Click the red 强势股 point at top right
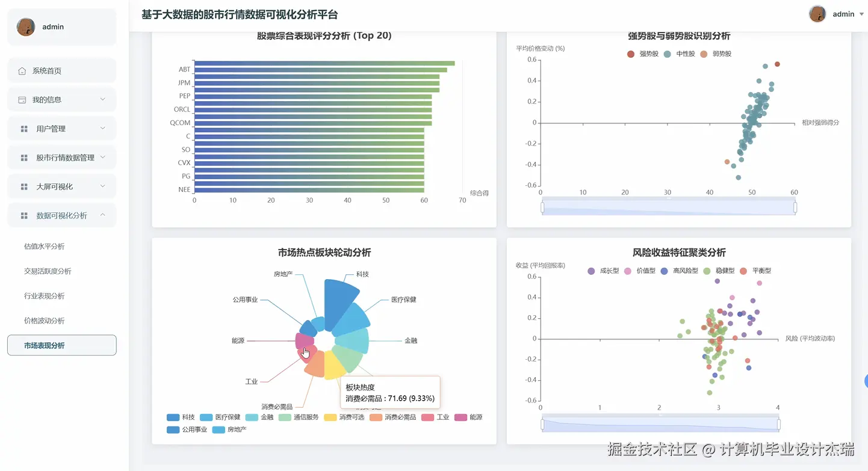868x471 pixels. (x=777, y=64)
